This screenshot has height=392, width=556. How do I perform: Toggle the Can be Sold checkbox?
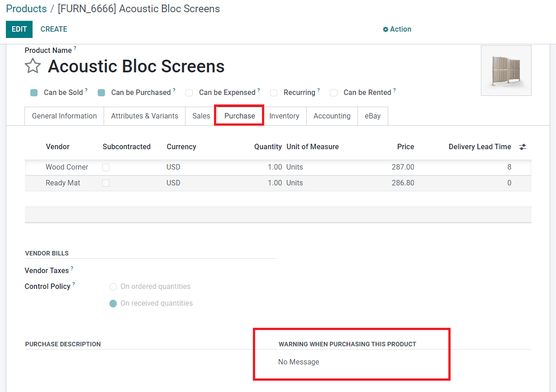coord(34,93)
